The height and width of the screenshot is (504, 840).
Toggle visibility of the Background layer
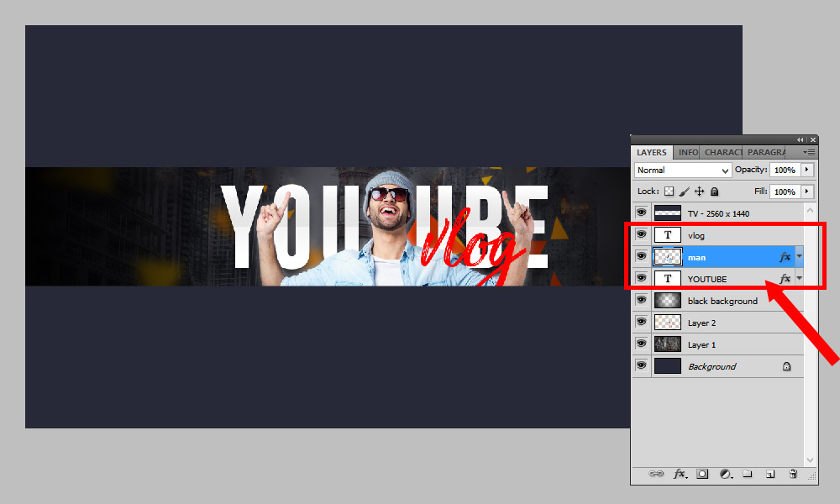pyautogui.click(x=641, y=365)
